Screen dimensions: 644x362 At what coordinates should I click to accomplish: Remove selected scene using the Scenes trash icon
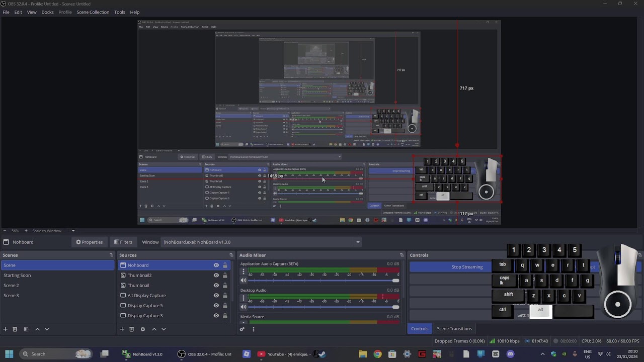[15, 329]
